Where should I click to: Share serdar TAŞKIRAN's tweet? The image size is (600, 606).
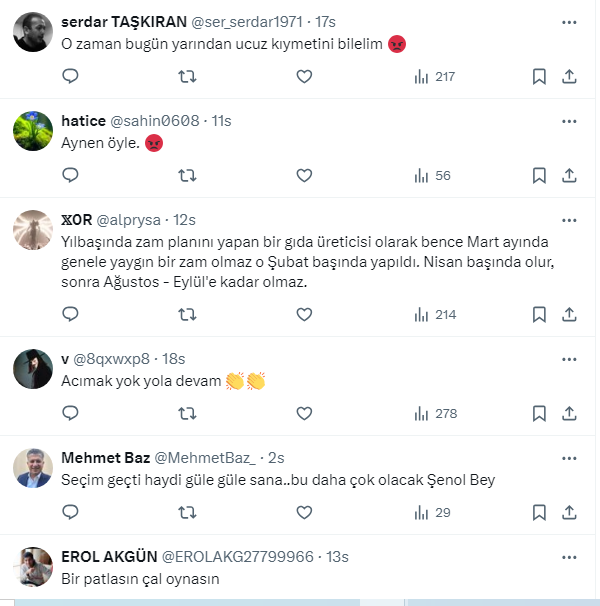568,76
